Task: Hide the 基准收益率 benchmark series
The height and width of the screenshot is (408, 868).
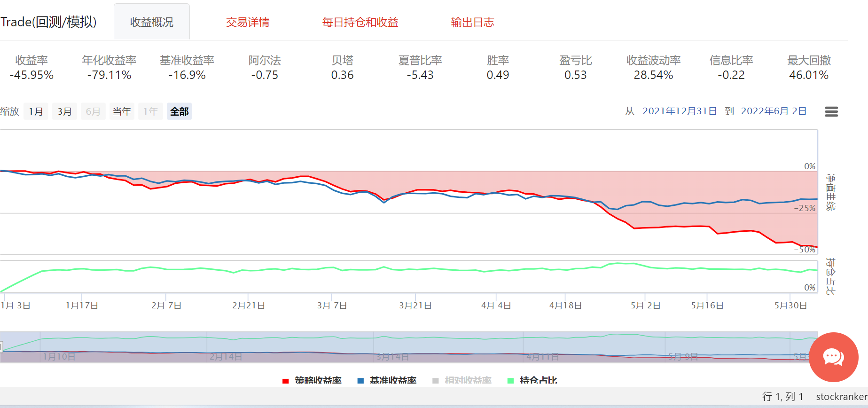Action: click(387, 380)
